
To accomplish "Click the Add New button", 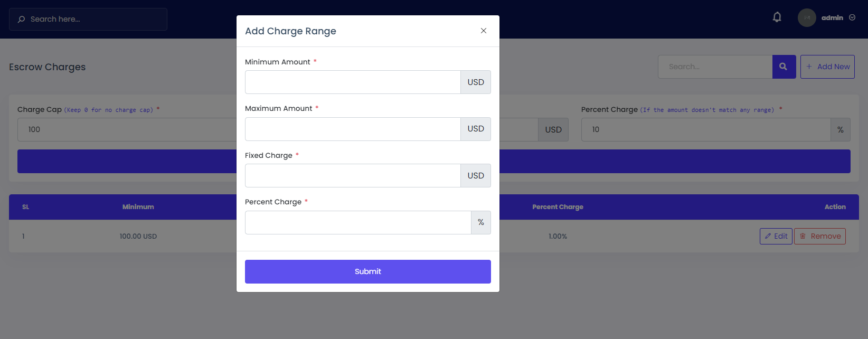I will coord(827,67).
